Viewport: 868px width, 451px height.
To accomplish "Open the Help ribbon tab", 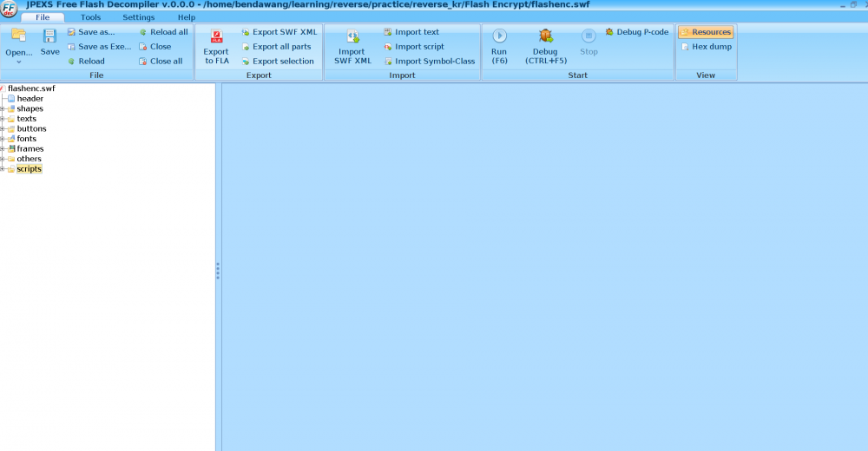I will pyautogui.click(x=187, y=17).
